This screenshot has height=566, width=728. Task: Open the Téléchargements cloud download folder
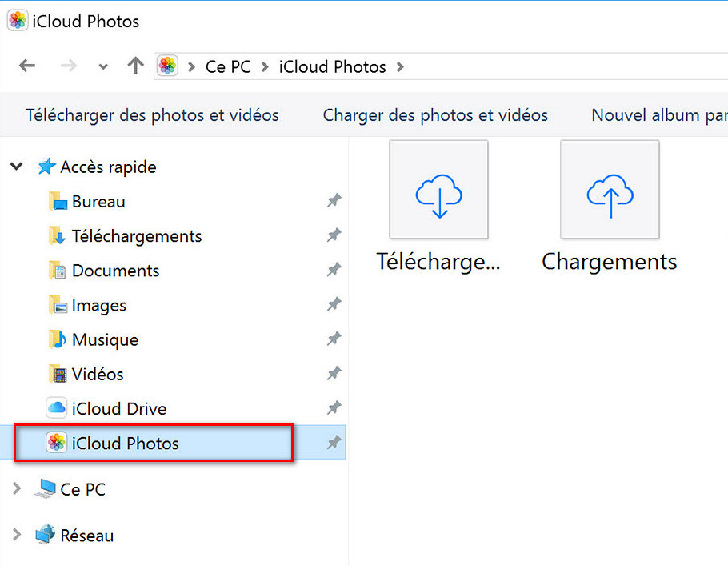(438, 190)
